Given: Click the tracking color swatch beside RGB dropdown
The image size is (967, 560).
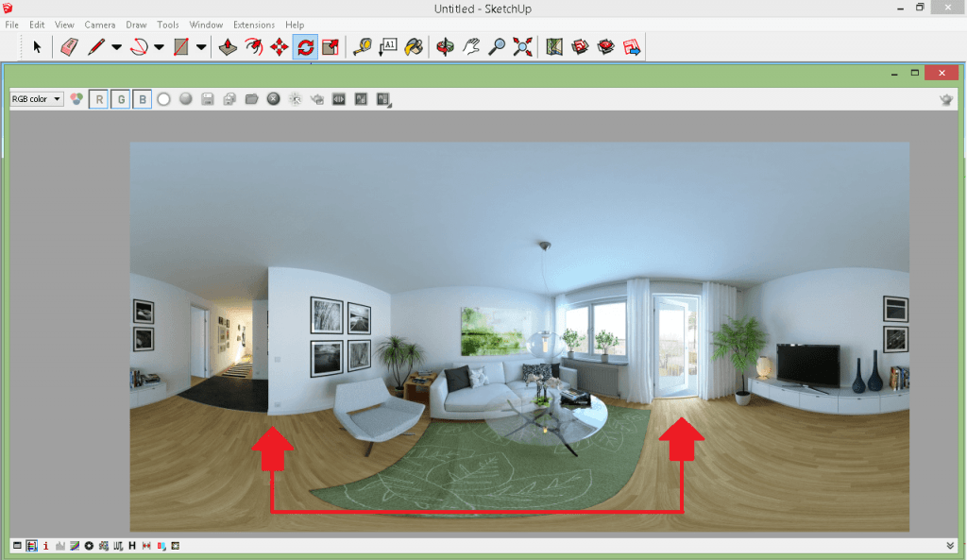Looking at the screenshot, I should click(76, 98).
